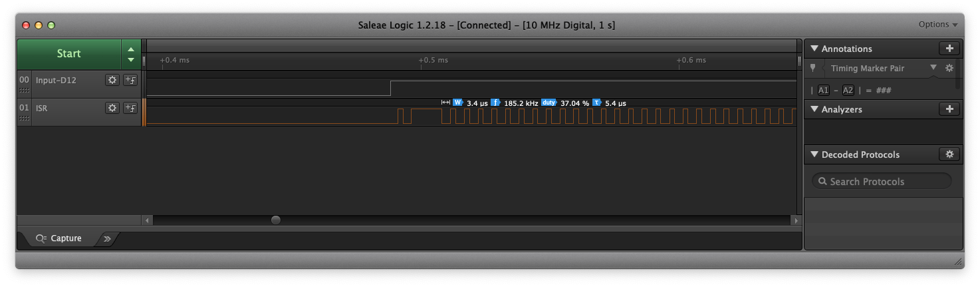
Task: Click the horizontal scrollbar thumb
Action: point(275,220)
